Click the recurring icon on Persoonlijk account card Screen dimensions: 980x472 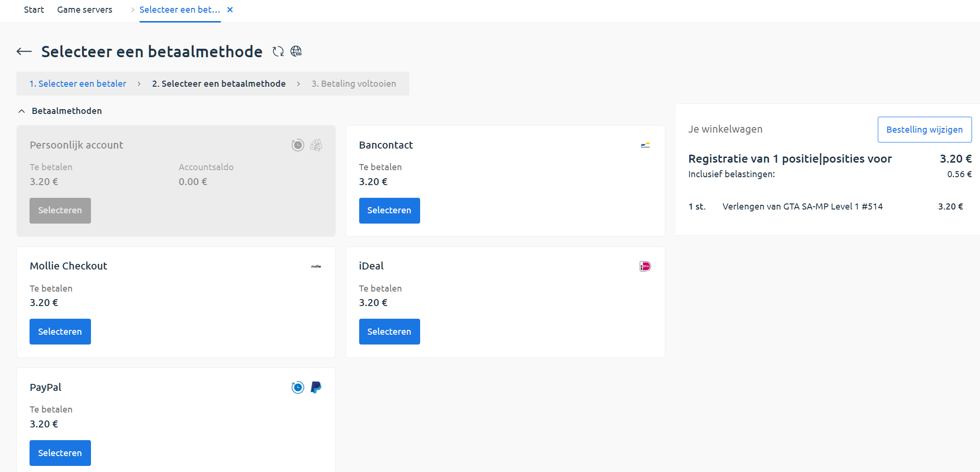[298, 145]
